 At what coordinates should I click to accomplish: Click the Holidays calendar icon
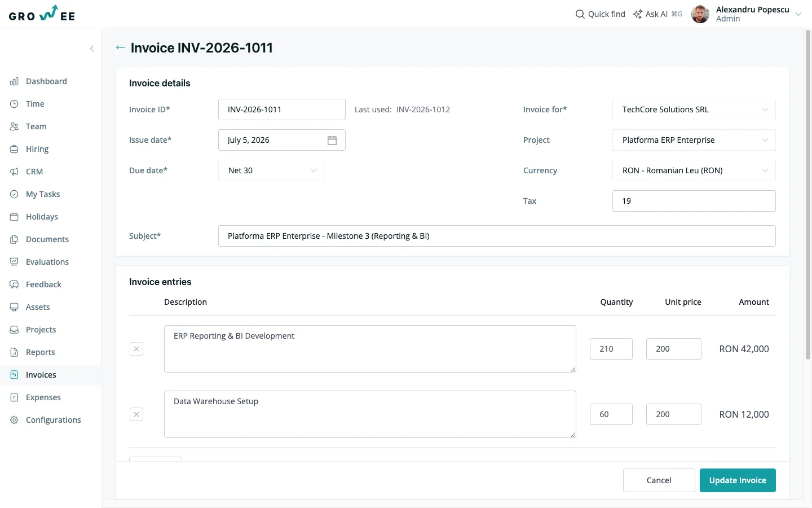(14, 217)
